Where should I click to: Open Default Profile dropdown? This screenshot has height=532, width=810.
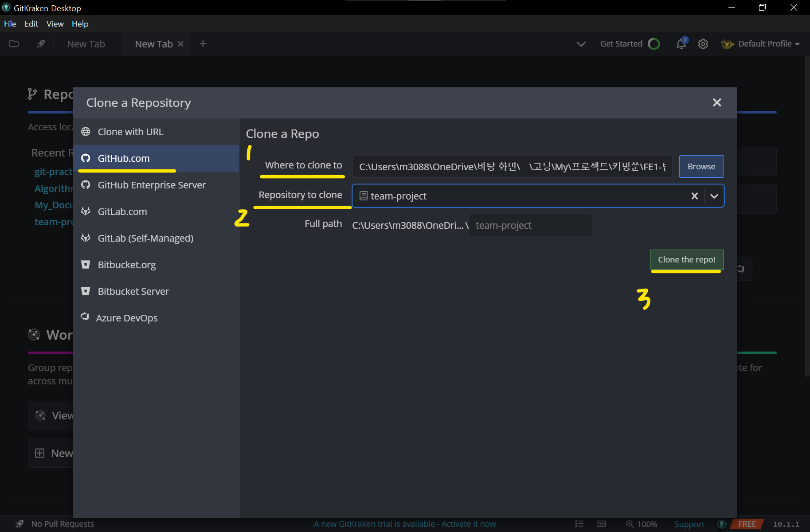click(x=760, y=44)
